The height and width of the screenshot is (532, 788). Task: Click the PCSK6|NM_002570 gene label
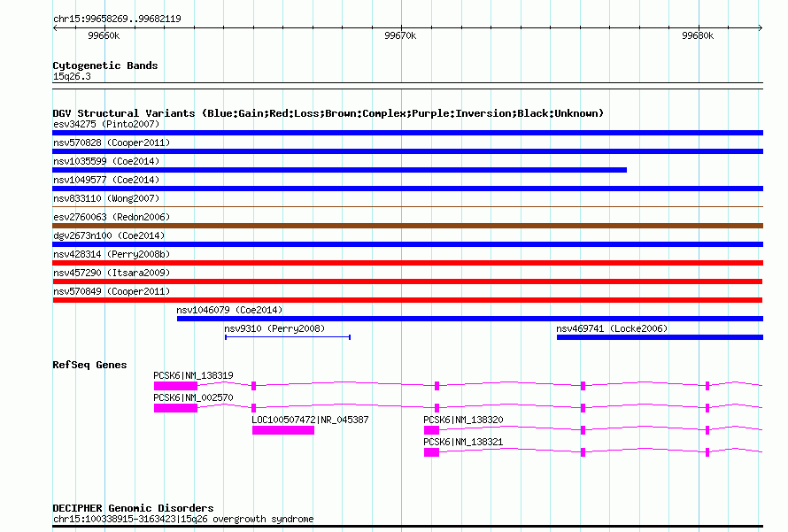pos(193,397)
